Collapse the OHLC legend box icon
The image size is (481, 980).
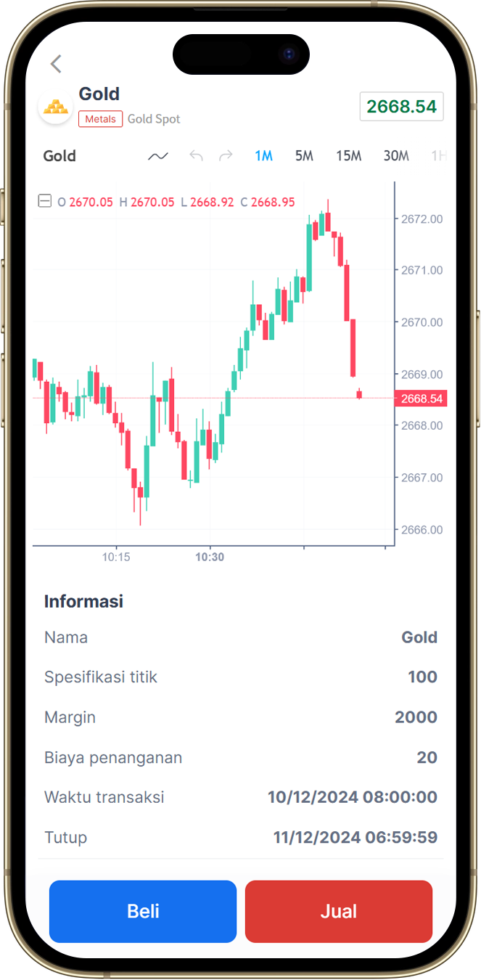(45, 201)
